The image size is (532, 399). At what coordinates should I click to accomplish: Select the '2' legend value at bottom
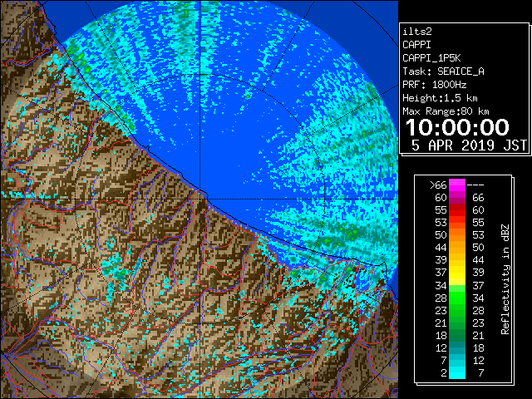(x=444, y=373)
